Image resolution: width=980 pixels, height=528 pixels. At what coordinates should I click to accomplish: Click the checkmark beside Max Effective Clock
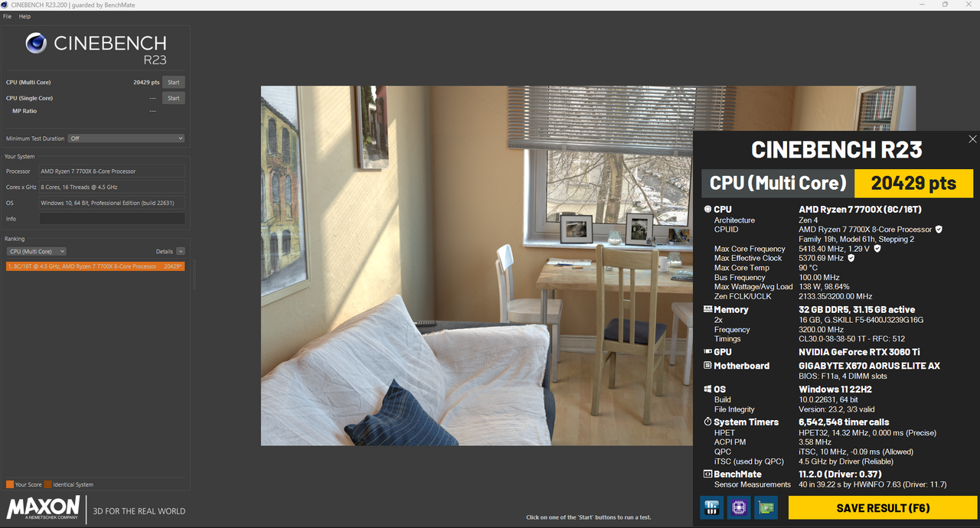(851, 258)
